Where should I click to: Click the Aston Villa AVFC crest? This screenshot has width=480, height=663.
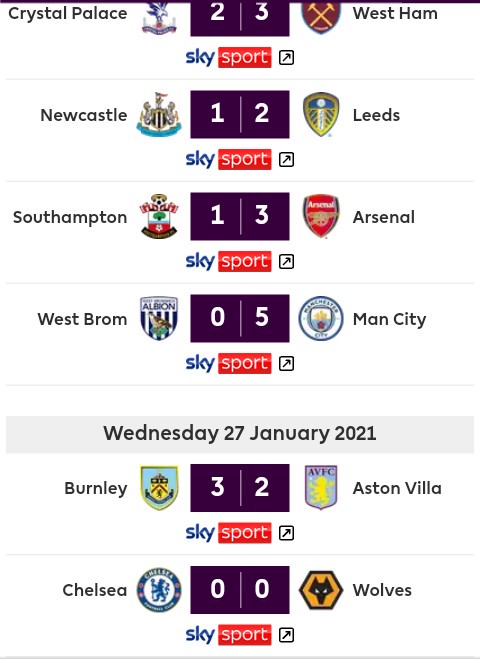click(x=321, y=488)
